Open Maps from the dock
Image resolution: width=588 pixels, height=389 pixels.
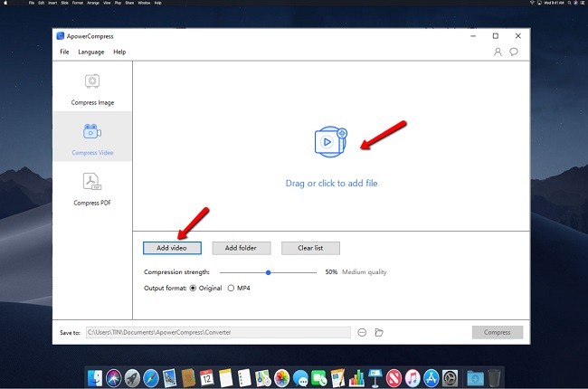point(263,378)
